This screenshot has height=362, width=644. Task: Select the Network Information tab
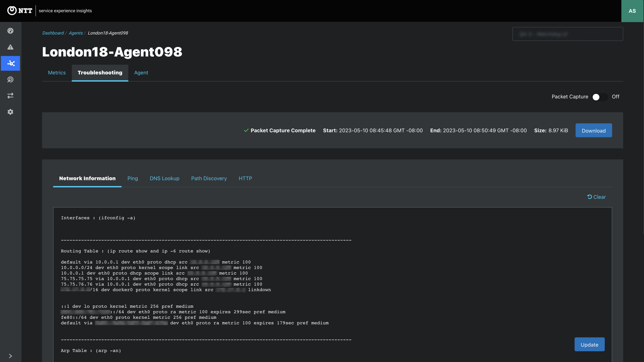[87, 179]
